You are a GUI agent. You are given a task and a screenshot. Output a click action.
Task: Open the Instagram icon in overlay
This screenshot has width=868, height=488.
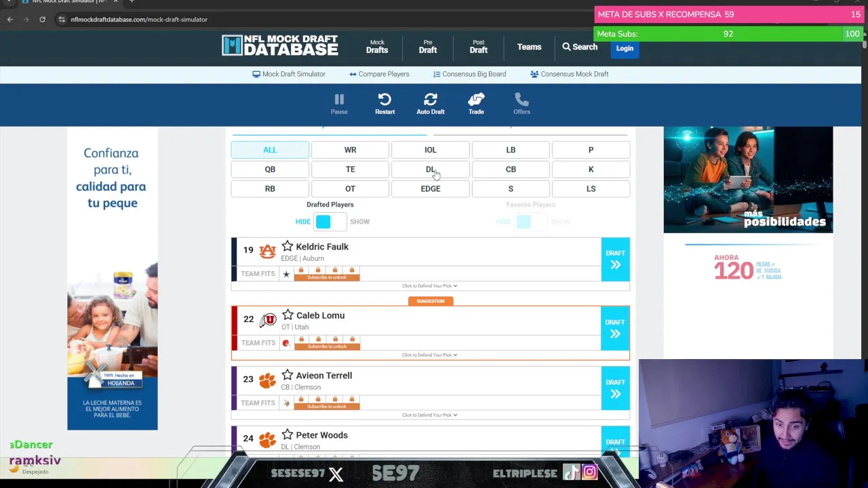[589, 472]
